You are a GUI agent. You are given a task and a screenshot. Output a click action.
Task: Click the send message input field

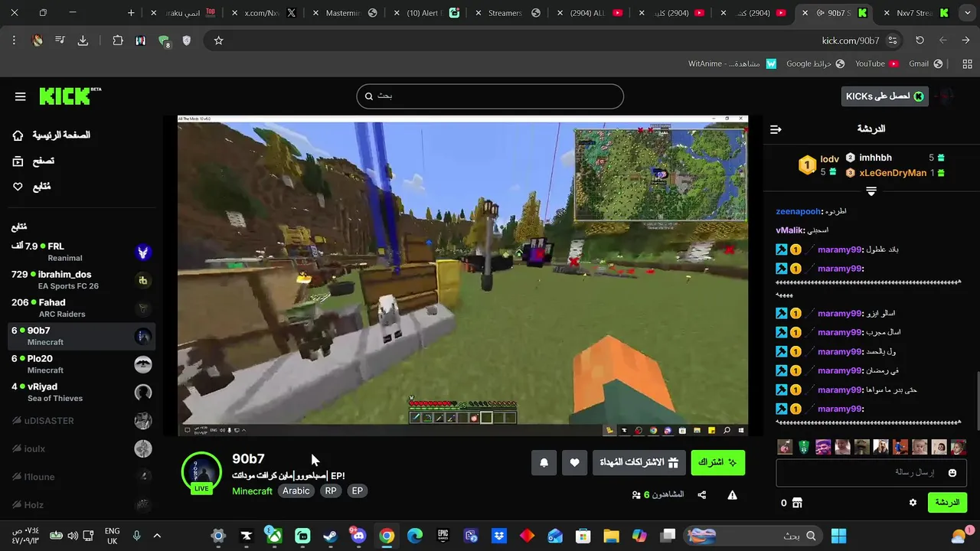871,473
